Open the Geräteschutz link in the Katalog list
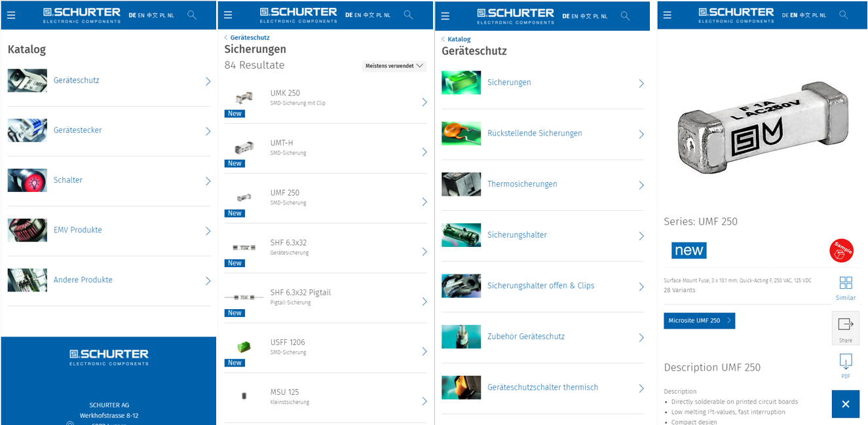 point(77,81)
